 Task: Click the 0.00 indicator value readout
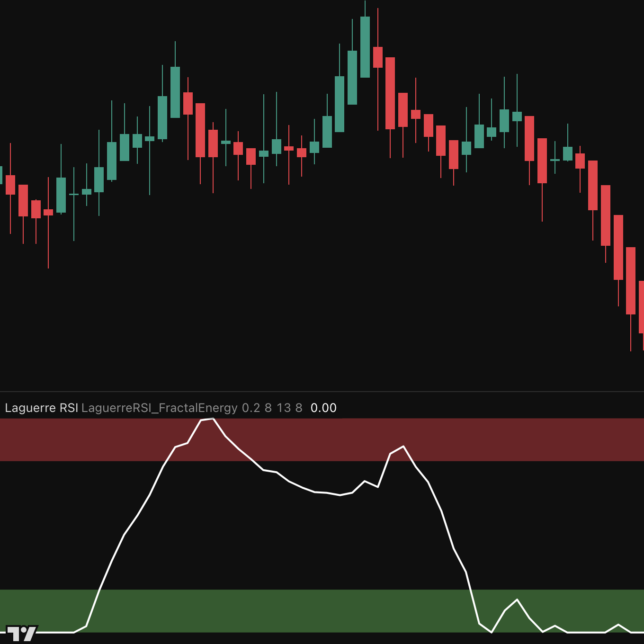(323, 408)
